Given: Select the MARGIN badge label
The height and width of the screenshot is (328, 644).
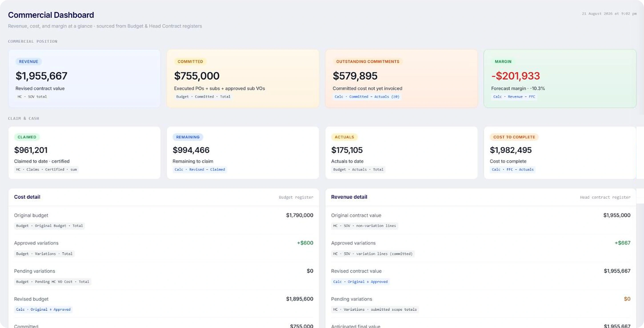Looking at the screenshot, I should (x=503, y=62).
